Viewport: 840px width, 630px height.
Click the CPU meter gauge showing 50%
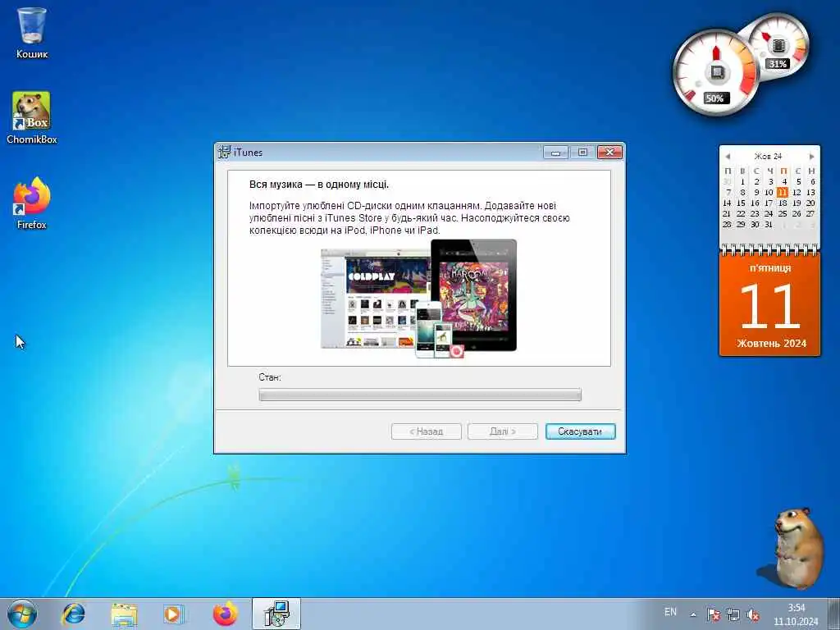(715, 73)
